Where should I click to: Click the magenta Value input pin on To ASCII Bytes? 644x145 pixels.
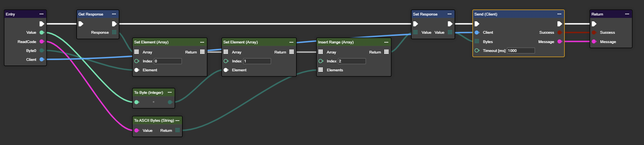pos(136,130)
